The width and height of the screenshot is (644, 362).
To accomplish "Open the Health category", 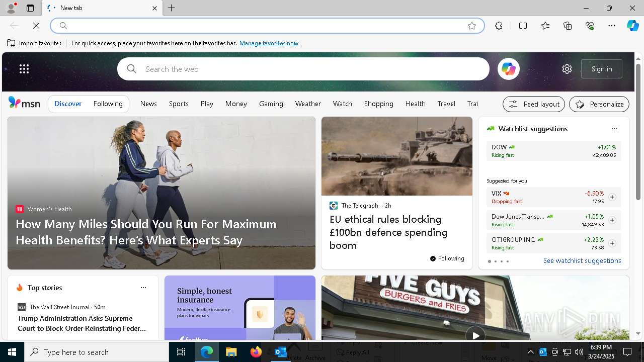I will tap(415, 104).
